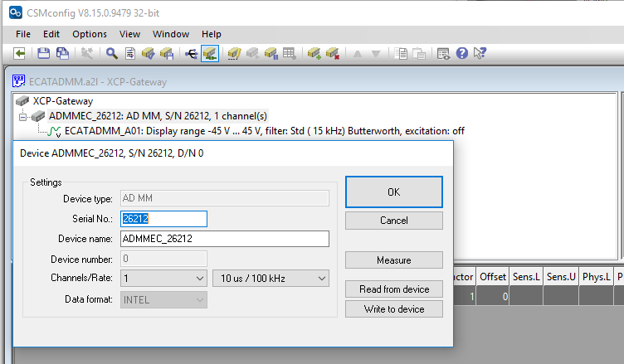Click the grey module play icon
The image size is (624, 364).
[253, 53]
